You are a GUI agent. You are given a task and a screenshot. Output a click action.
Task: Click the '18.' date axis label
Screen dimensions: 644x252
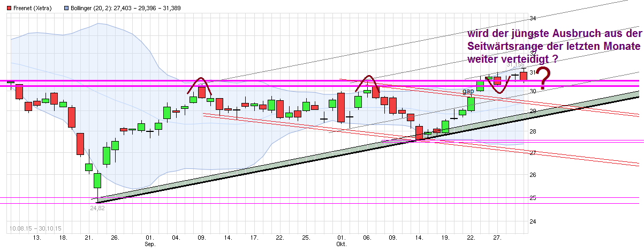63,238
